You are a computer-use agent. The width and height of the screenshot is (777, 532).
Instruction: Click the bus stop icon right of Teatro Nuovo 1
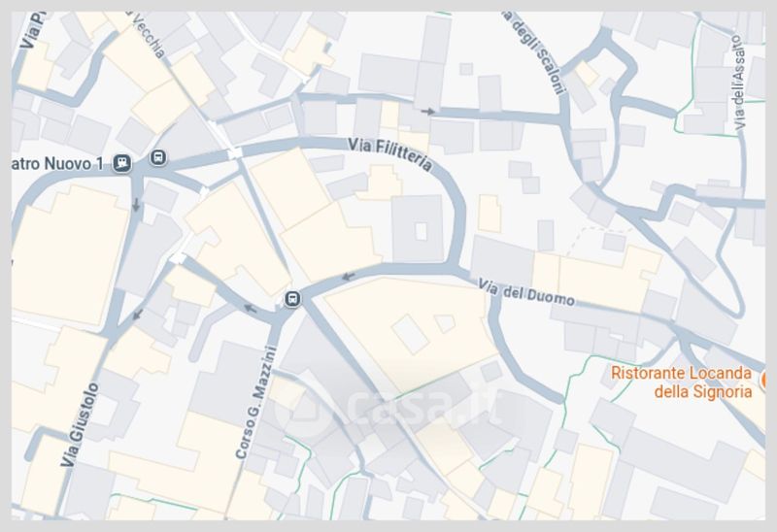(x=158, y=157)
